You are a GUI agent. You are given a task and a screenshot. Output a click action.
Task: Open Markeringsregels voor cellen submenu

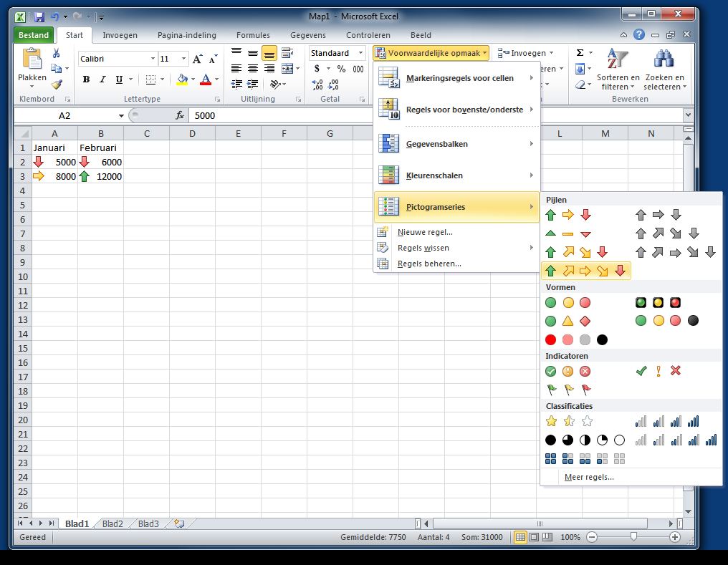click(457, 78)
